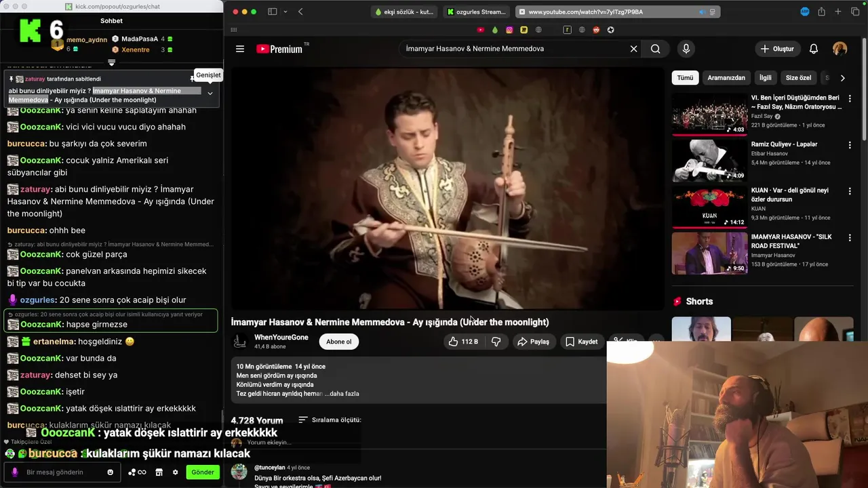
Task: Run search with the magnifier icon
Action: click(655, 49)
